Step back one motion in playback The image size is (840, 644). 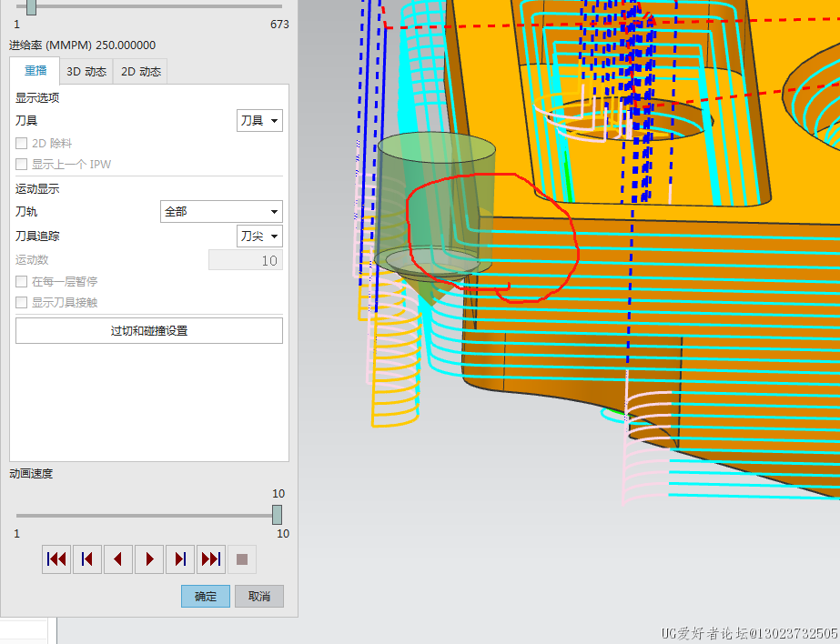click(87, 559)
